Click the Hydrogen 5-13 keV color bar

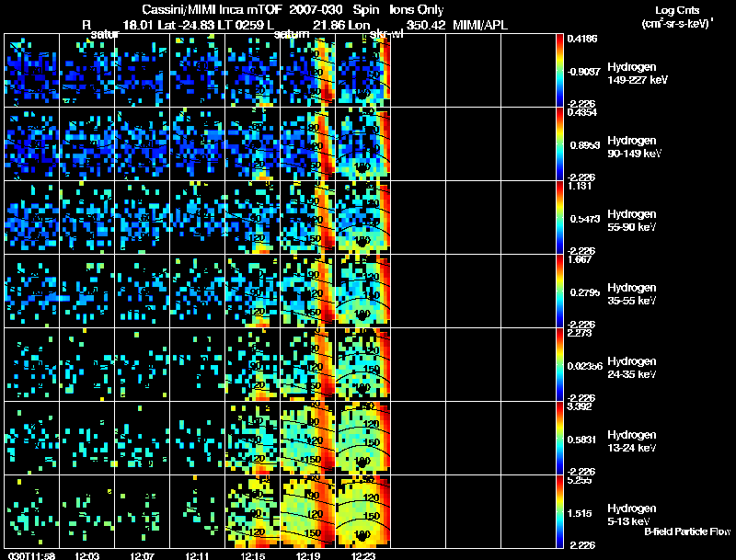pos(561,511)
